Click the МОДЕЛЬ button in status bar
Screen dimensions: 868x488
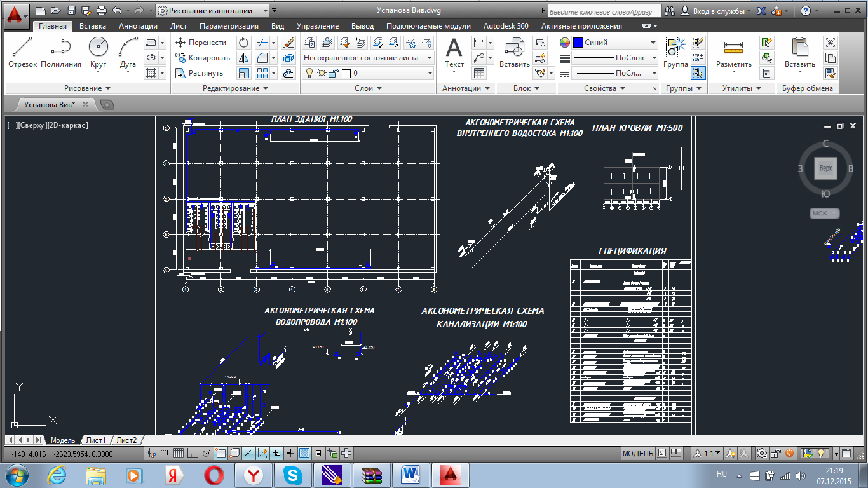click(637, 453)
